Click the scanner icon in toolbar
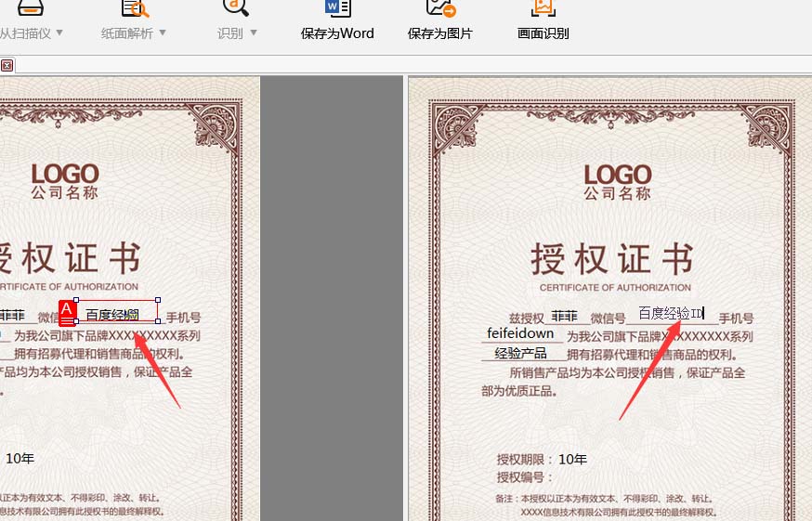The image size is (812, 521). (x=30, y=7)
